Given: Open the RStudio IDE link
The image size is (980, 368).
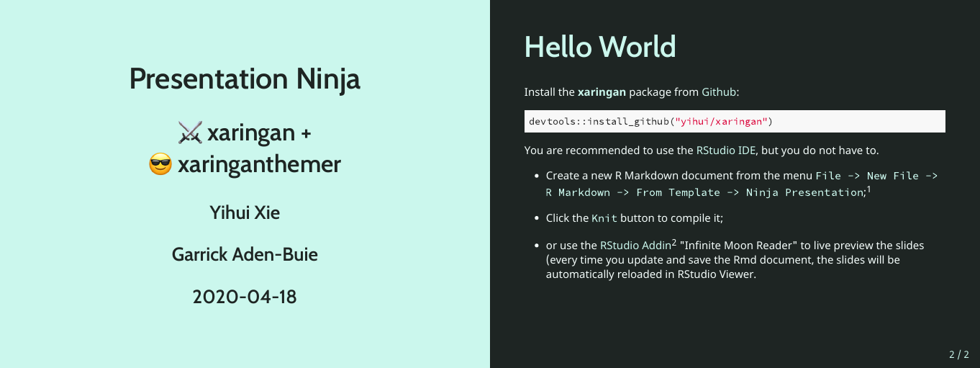Looking at the screenshot, I should click(x=726, y=151).
